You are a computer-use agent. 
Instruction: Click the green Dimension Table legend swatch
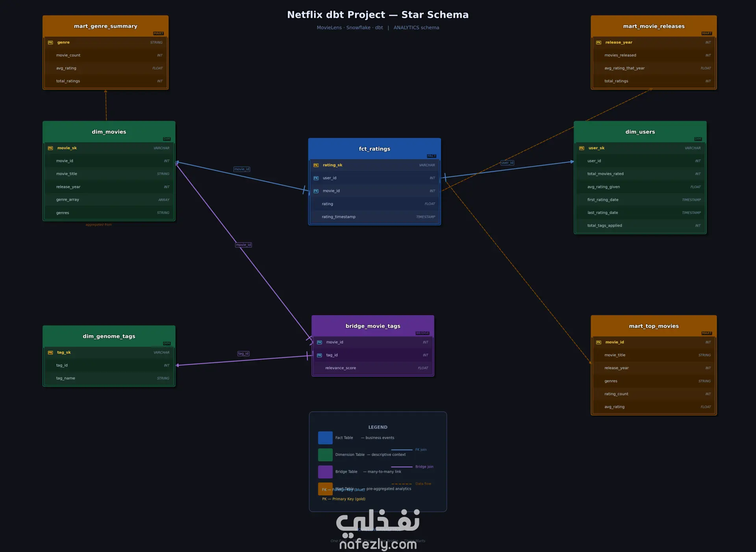[x=325, y=455]
